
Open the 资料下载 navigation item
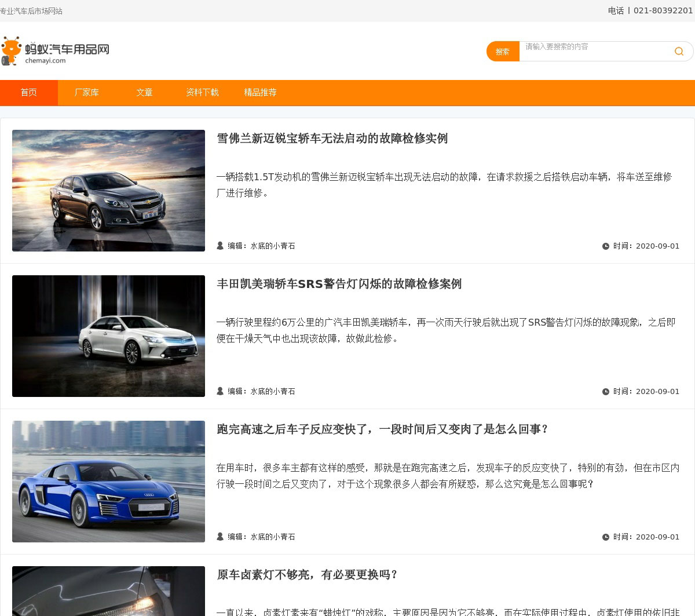point(202,93)
